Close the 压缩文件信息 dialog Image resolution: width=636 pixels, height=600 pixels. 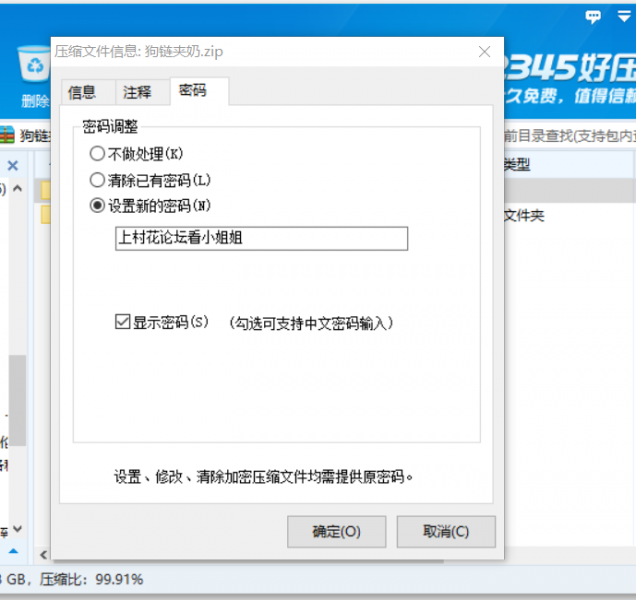coord(484,51)
